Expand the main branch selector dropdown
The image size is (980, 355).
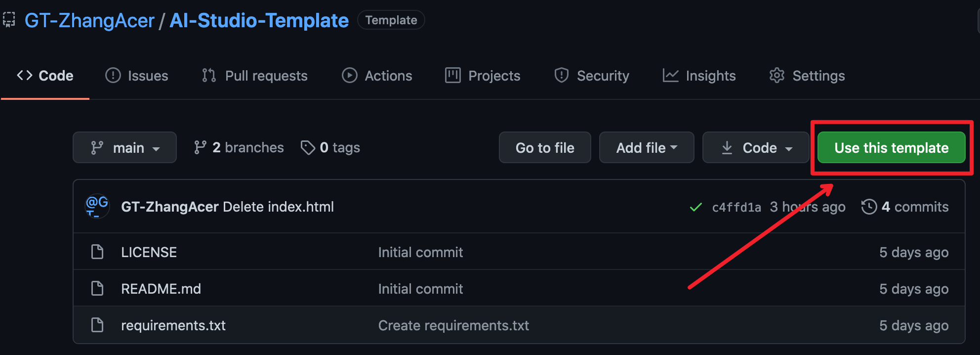click(x=124, y=147)
